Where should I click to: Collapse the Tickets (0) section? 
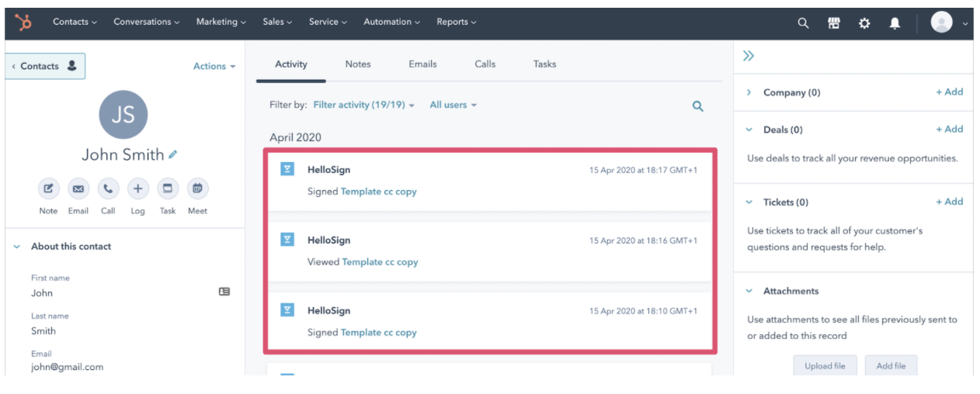(749, 202)
